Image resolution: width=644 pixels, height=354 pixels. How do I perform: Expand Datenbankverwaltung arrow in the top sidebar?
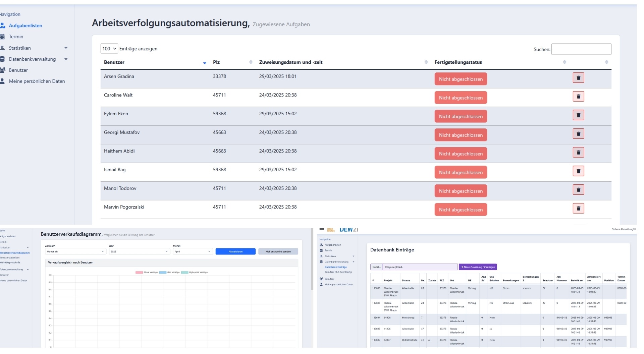pos(66,59)
